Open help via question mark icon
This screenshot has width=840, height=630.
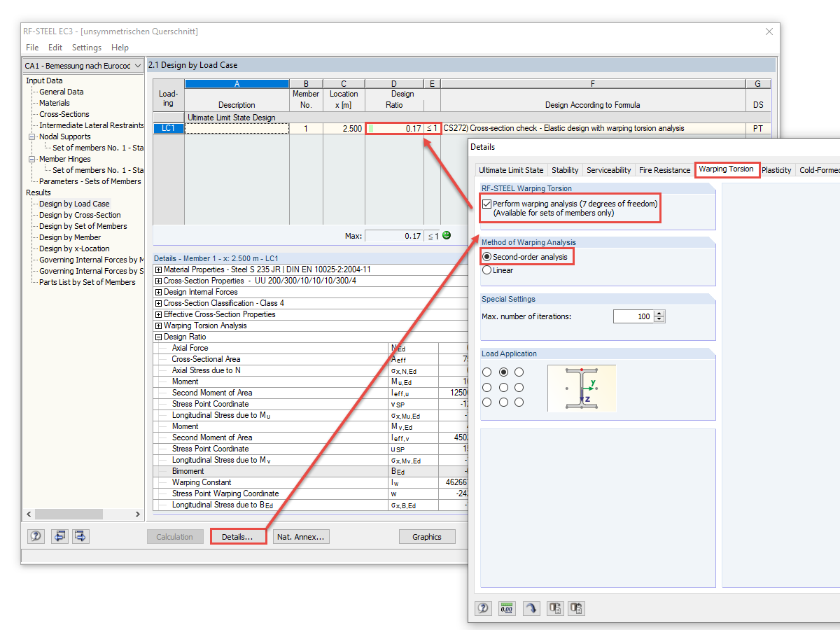[34, 536]
